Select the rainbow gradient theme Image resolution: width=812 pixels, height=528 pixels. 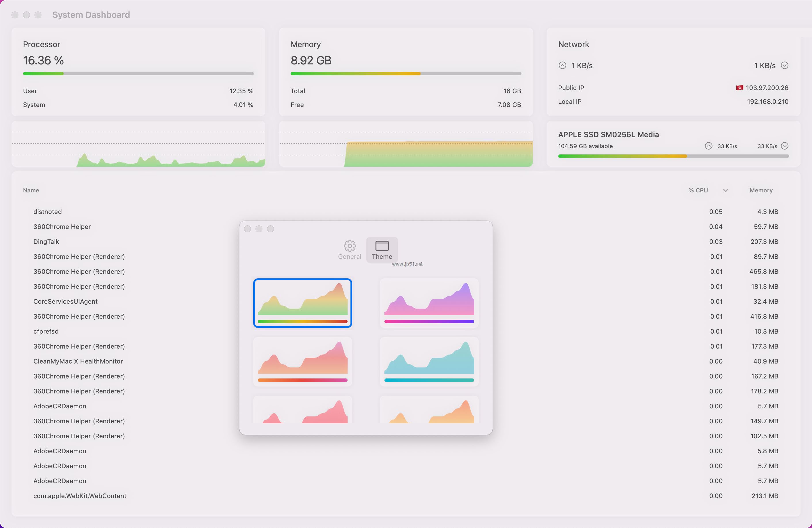302,302
